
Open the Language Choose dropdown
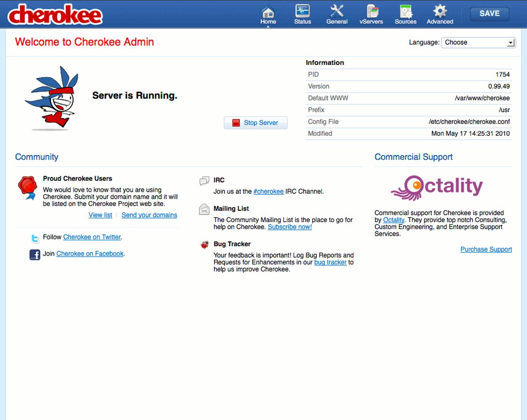coord(478,42)
